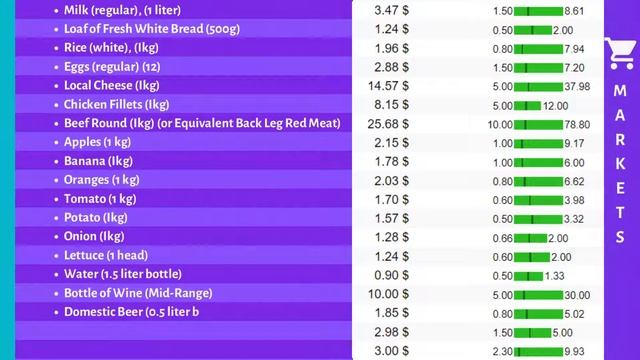Select the Chicken Fillets (1kg) item
The width and height of the screenshot is (640, 360).
(117, 104)
